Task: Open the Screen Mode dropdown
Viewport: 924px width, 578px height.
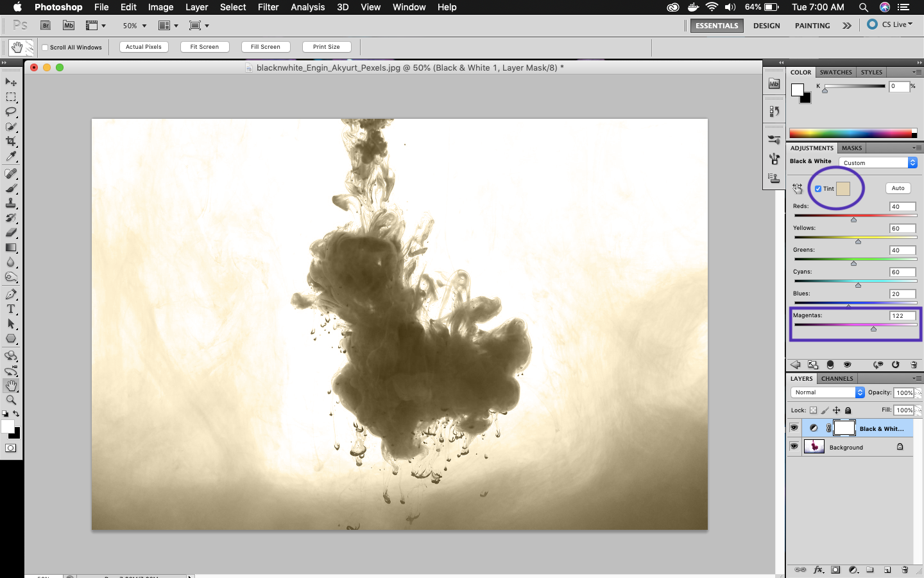Action: 199,26
